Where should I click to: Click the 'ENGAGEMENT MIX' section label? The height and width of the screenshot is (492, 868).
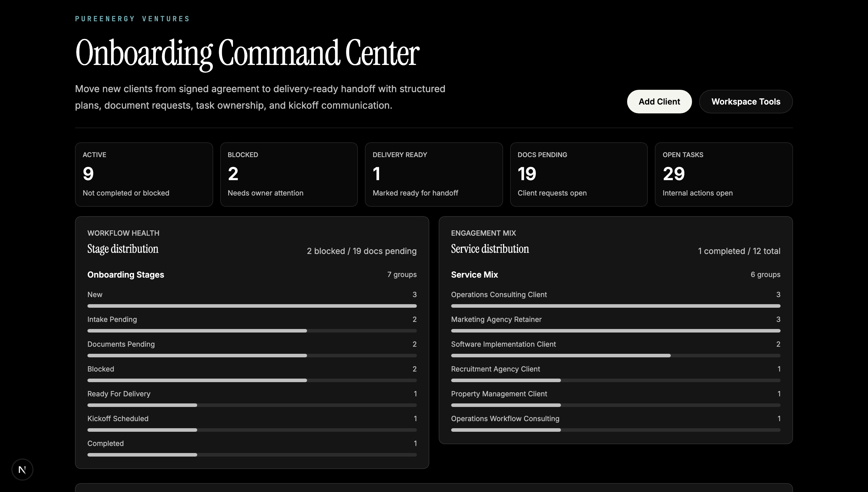click(483, 233)
